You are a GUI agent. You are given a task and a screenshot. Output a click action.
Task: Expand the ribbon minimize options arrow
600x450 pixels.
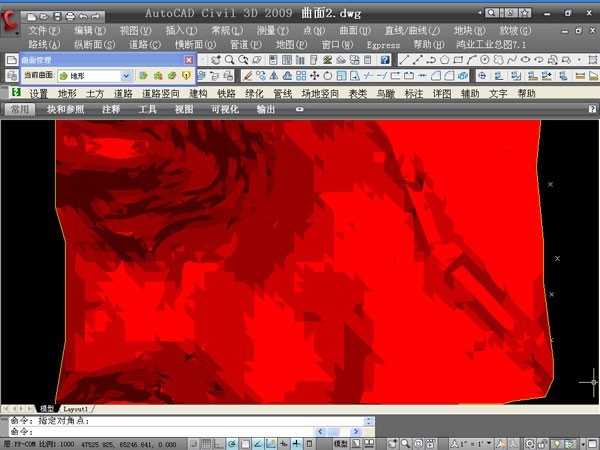pyautogui.click(x=299, y=109)
